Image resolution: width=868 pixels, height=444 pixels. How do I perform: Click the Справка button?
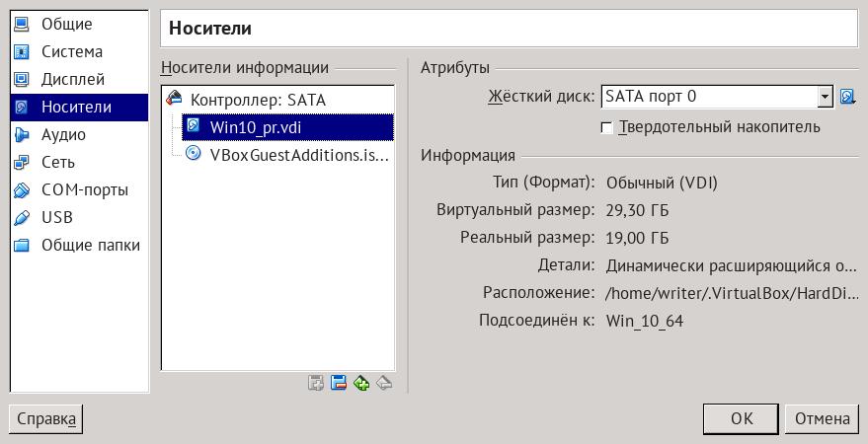46,418
